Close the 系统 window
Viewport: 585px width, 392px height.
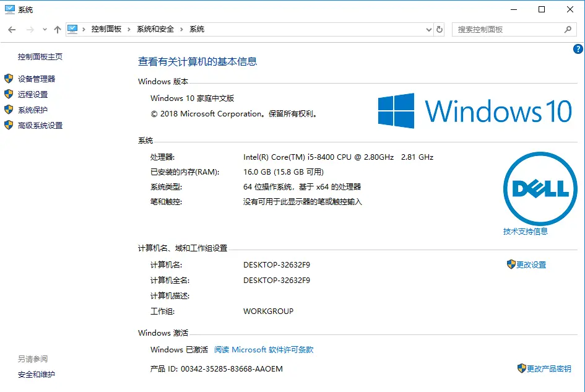pos(570,9)
